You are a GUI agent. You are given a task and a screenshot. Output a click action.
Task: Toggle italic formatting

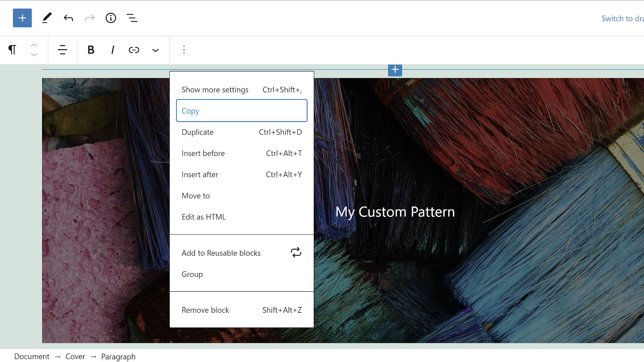(x=112, y=50)
